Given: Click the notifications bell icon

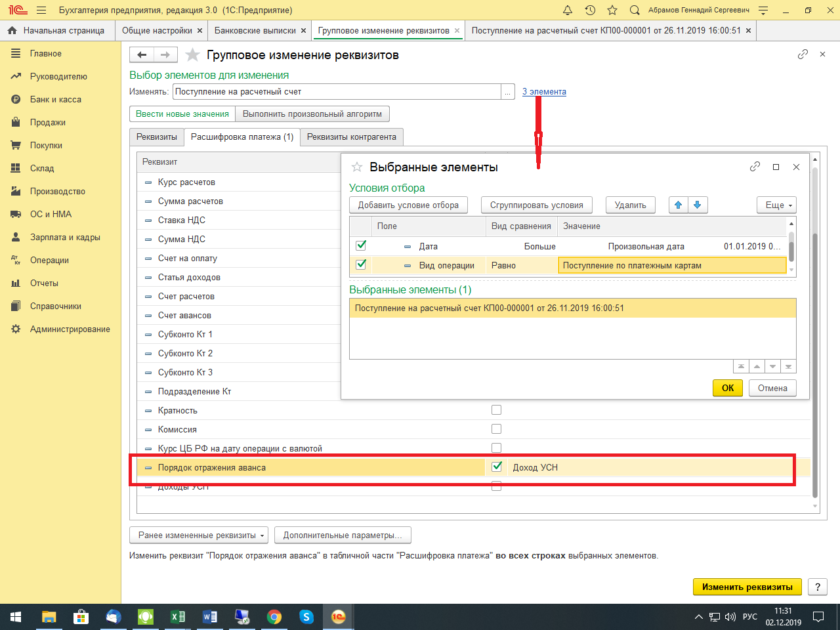Looking at the screenshot, I should pyautogui.click(x=568, y=10).
